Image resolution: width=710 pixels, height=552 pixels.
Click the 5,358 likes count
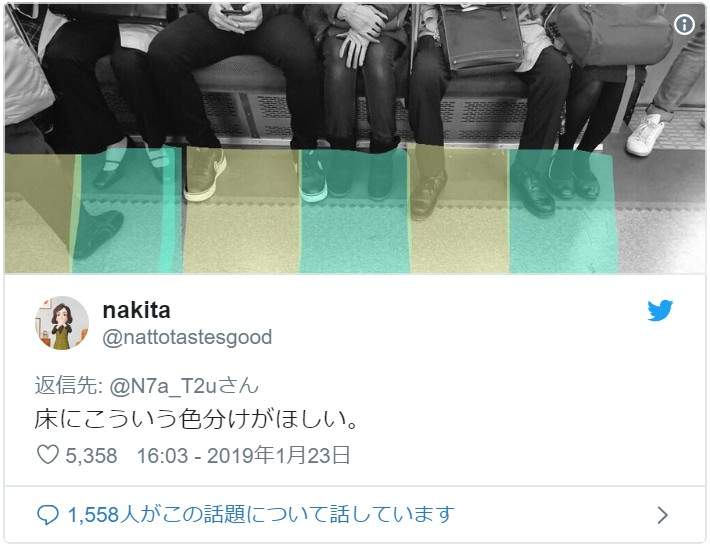point(91,456)
